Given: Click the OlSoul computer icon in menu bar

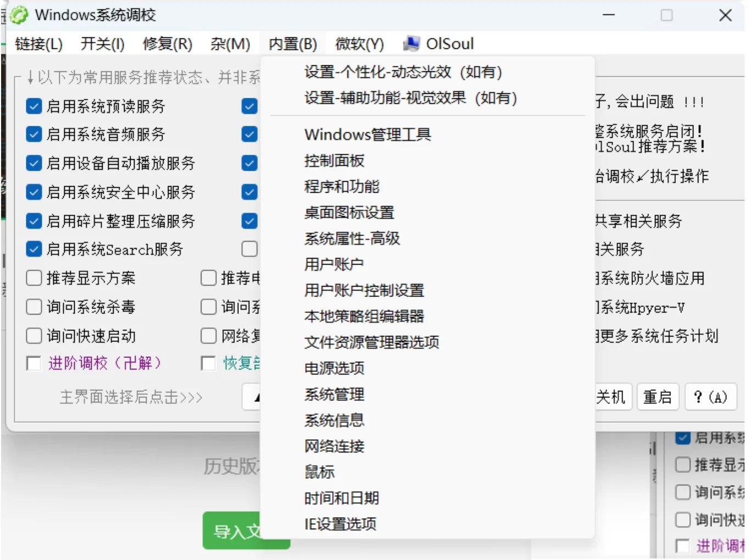Looking at the screenshot, I should click(x=411, y=43).
